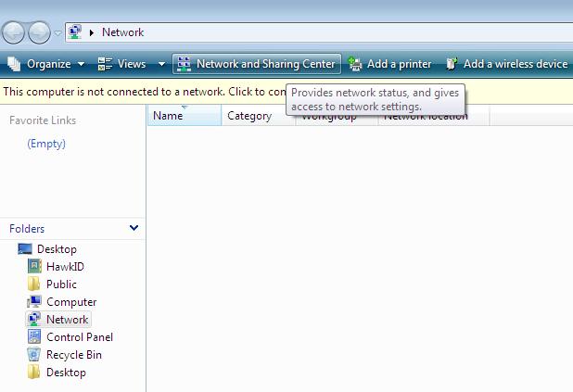Select HawkID in folder tree
Screen dimensions: 573x392
click(x=66, y=267)
